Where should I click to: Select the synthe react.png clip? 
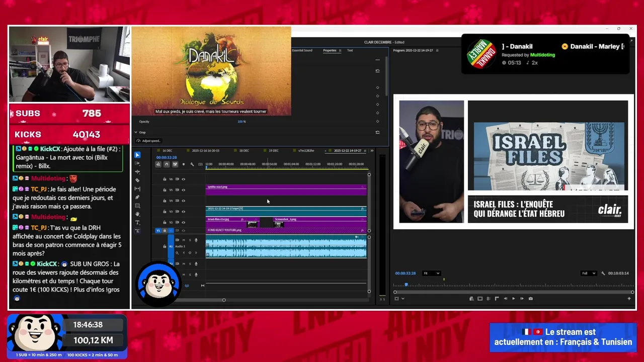[286, 190]
